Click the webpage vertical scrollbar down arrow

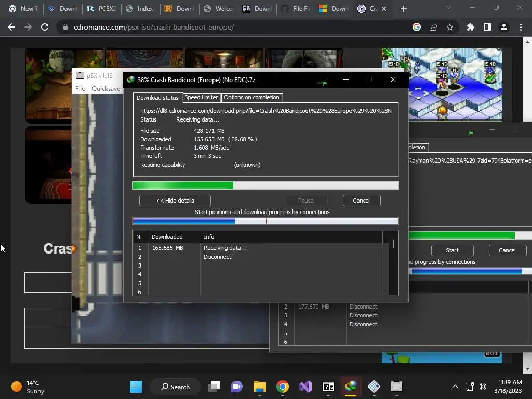528,369
